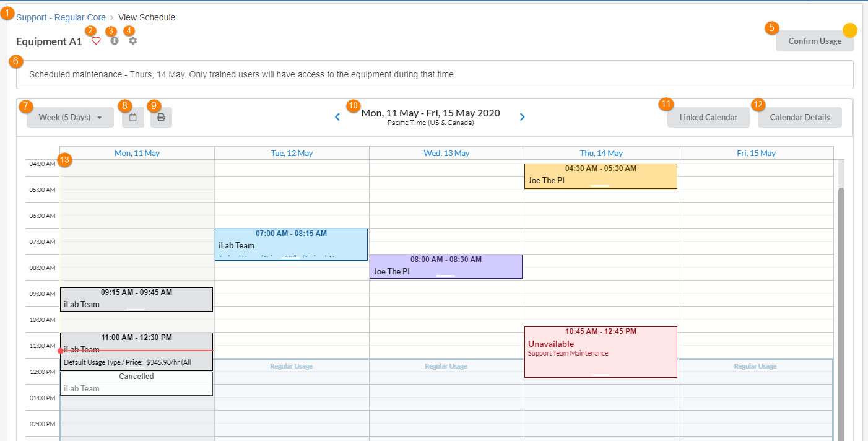The height and width of the screenshot is (441, 868).
Task: Select the purple 08:00 AM Joe The PI event
Action: click(x=446, y=267)
